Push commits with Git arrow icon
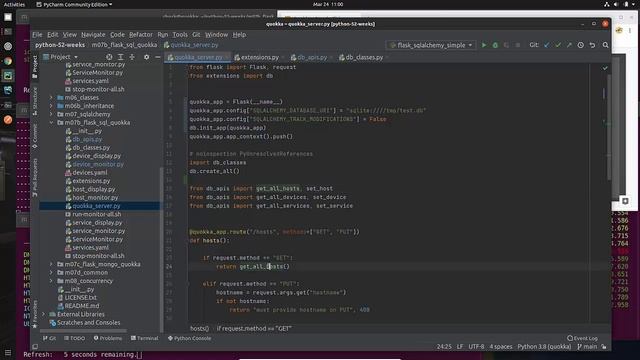Screen dimensions: 640x360 [569, 45]
